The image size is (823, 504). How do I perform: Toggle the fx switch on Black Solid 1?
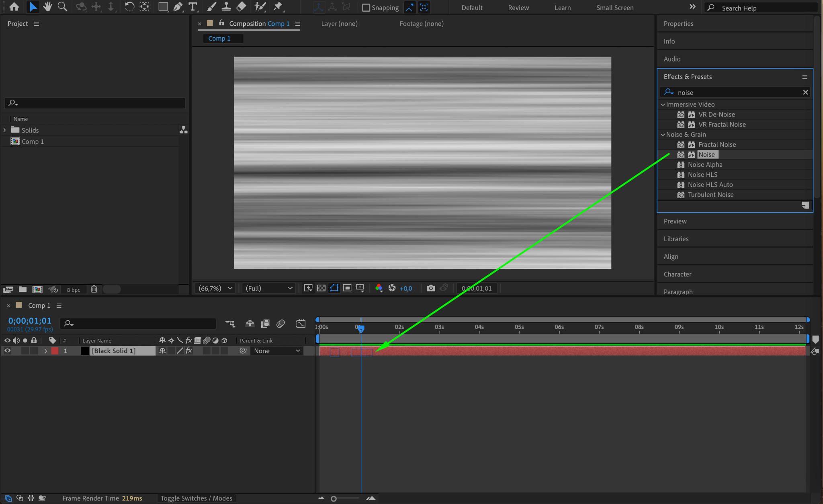(189, 351)
